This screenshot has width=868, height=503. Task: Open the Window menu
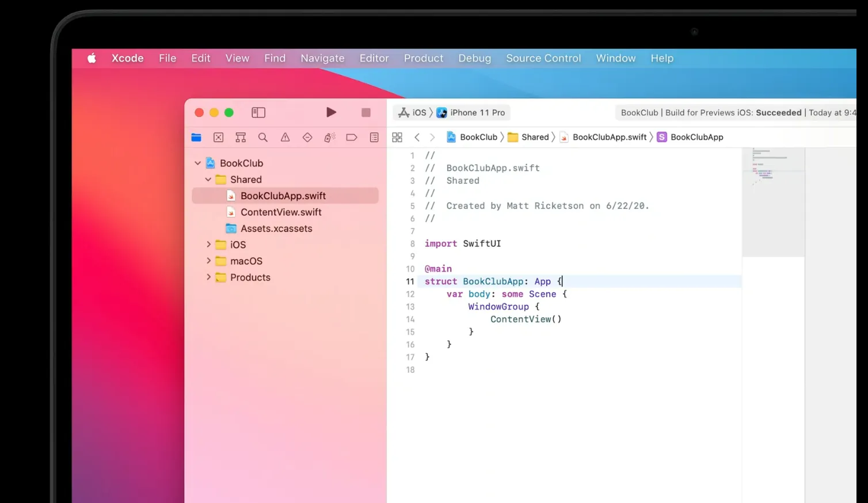616,58
